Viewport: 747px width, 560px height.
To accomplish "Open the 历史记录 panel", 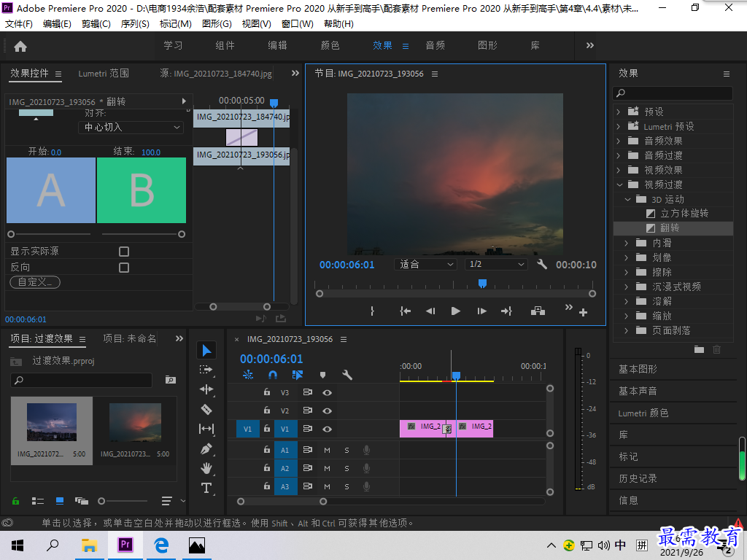I will click(638, 478).
